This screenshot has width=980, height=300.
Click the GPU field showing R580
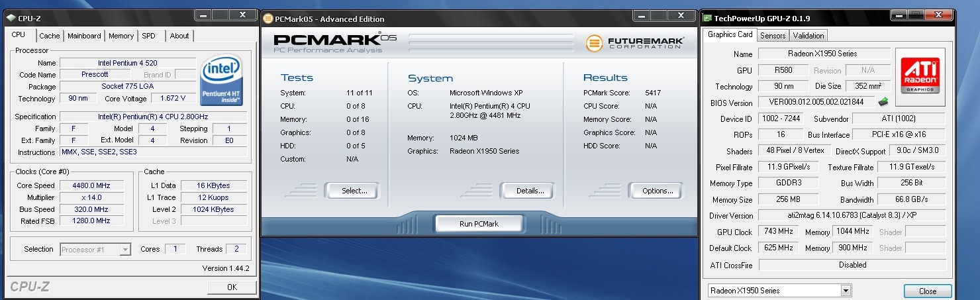click(783, 70)
